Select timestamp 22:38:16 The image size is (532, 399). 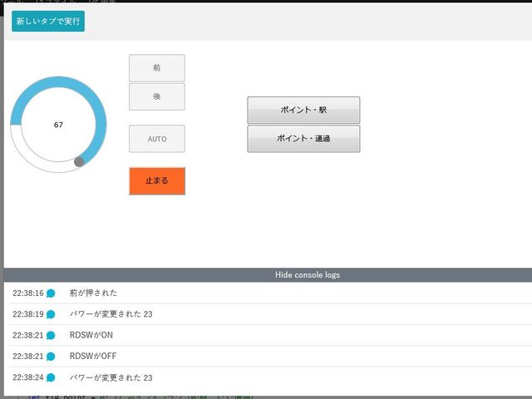pos(28,293)
